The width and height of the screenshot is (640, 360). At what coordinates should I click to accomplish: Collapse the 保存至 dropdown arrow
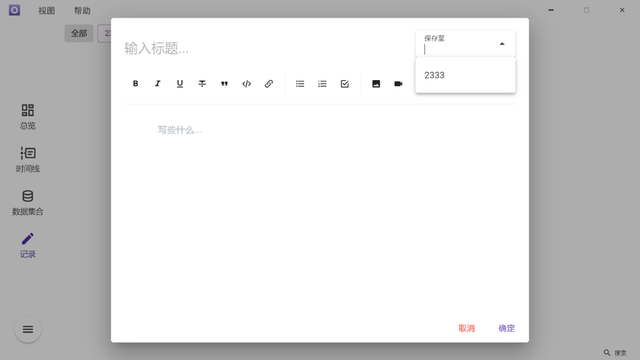pos(502,44)
